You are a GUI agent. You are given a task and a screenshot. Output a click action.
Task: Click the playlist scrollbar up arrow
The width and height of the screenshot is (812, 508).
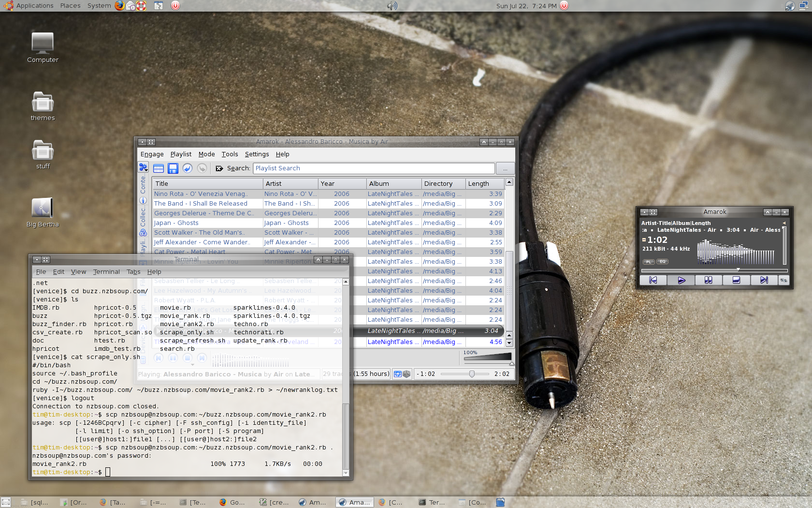coord(509,182)
